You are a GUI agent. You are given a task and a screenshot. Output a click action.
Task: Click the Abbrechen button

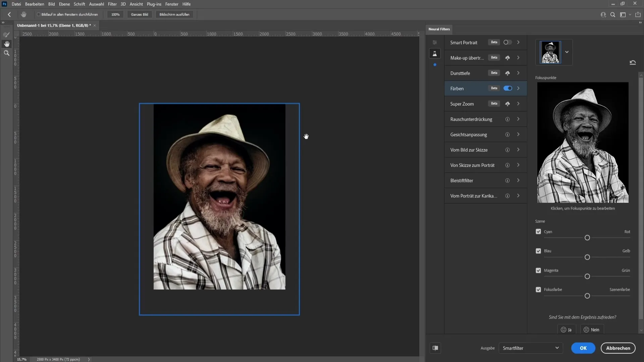[618, 348]
